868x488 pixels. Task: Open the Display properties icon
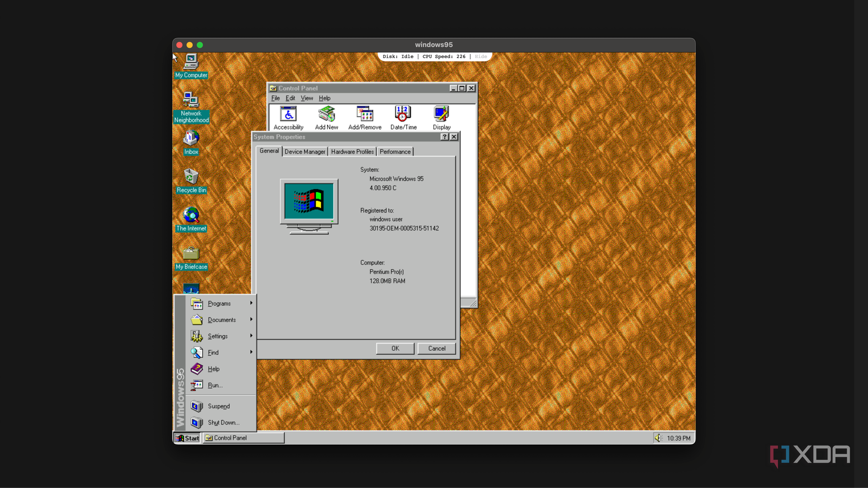click(441, 114)
